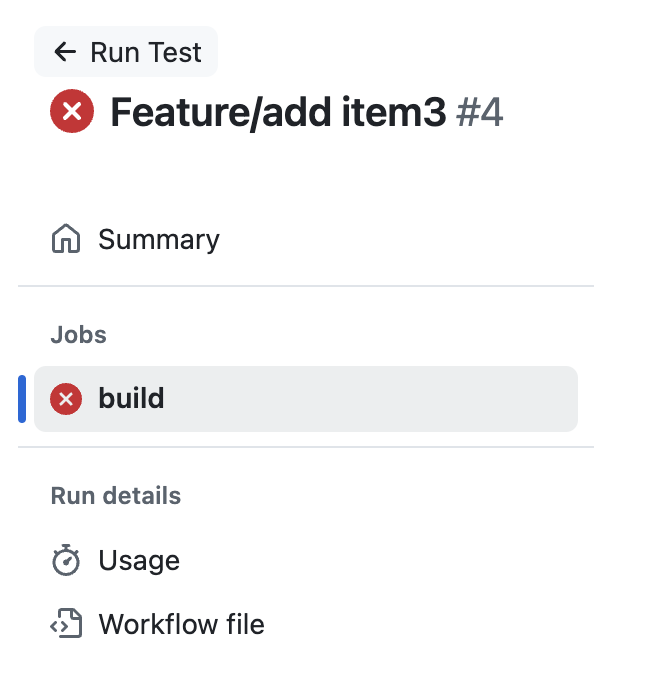This screenshot has width=666, height=688.
Task: Click the Run details section heading
Action: tap(116, 496)
